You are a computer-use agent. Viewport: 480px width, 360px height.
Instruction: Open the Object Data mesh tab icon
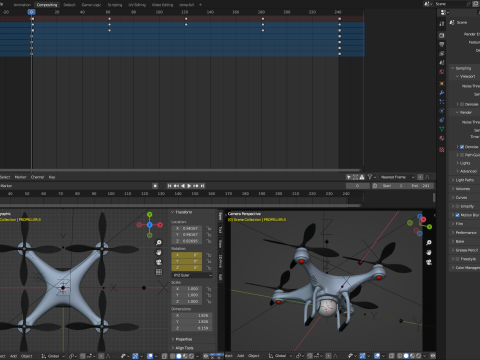[x=442, y=129]
